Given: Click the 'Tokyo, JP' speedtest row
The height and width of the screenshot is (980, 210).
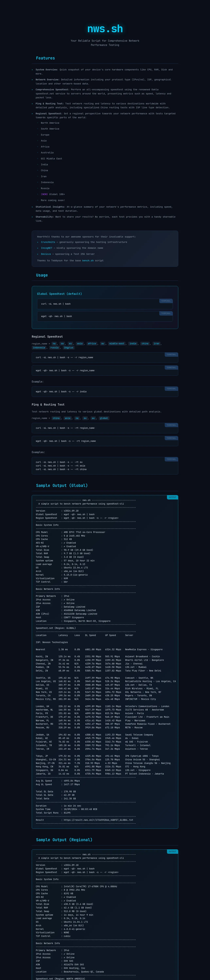Looking at the screenshot, I should [97, 756].
